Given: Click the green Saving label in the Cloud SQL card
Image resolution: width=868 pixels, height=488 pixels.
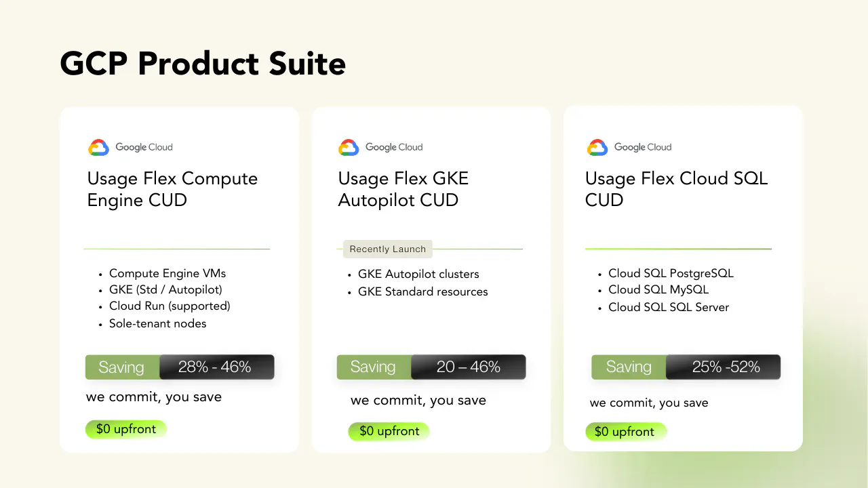Looking at the screenshot, I should 629,367.
